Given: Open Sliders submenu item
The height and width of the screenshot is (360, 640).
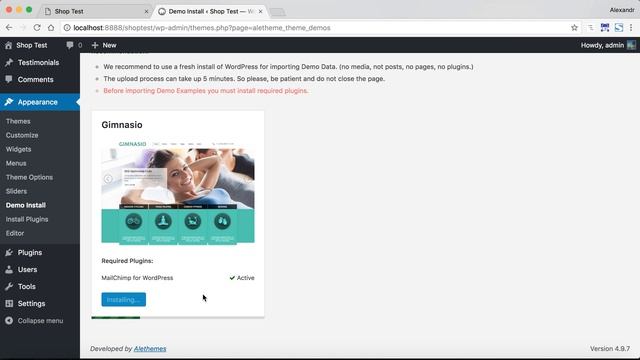Looking at the screenshot, I should (x=16, y=191).
